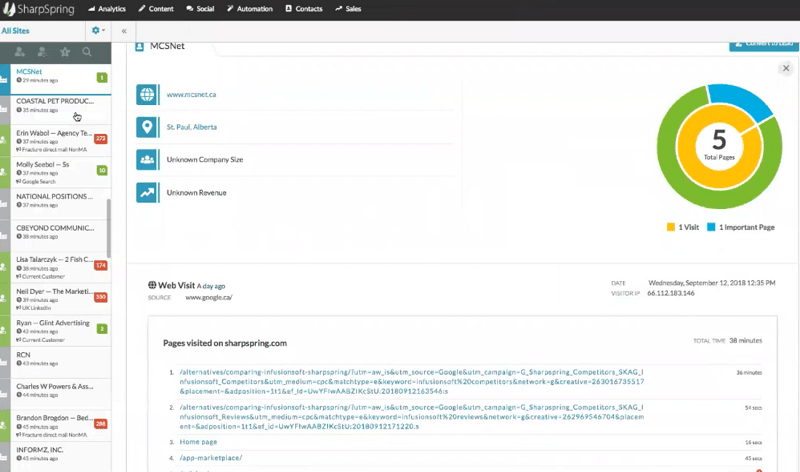The width and height of the screenshot is (800, 472).
Task: Open the Automation menu
Action: click(250, 8)
